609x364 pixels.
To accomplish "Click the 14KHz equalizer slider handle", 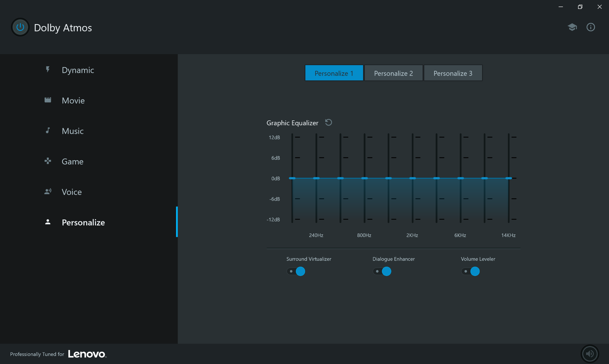I will pos(508,178).
